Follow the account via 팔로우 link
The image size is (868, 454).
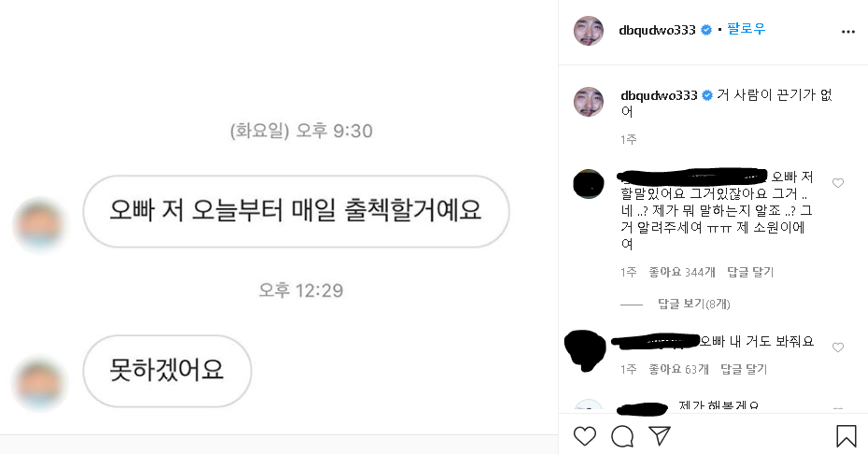[x=747, y=29]
